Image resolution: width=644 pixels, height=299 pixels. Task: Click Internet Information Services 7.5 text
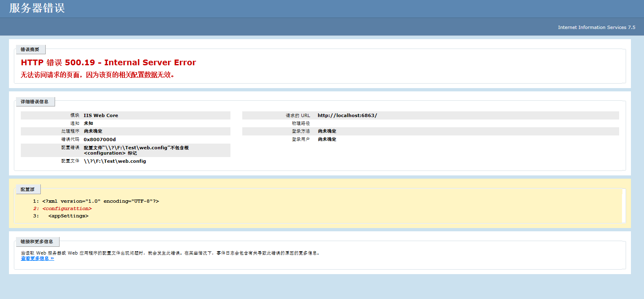pyautogui.click(x=596, y=27)
